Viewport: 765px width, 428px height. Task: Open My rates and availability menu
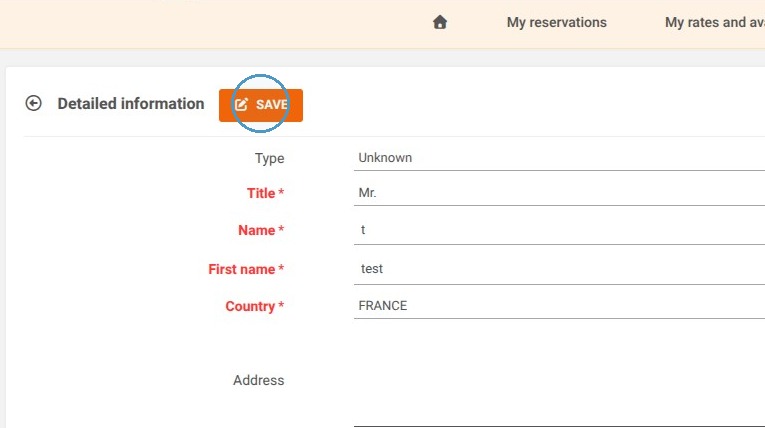click(x=714, y=22)
